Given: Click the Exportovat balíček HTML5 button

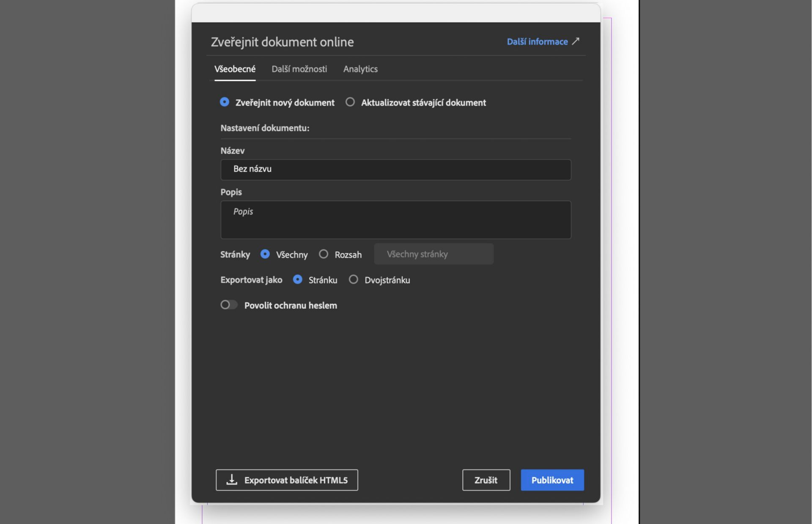Looking at the screenshot, I should (x=287, y=480).
